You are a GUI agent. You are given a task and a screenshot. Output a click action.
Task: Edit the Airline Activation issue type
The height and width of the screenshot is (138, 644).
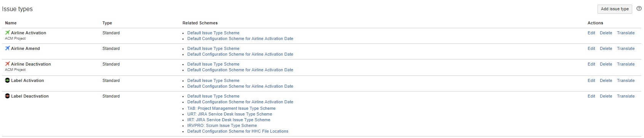pos(591,33)
